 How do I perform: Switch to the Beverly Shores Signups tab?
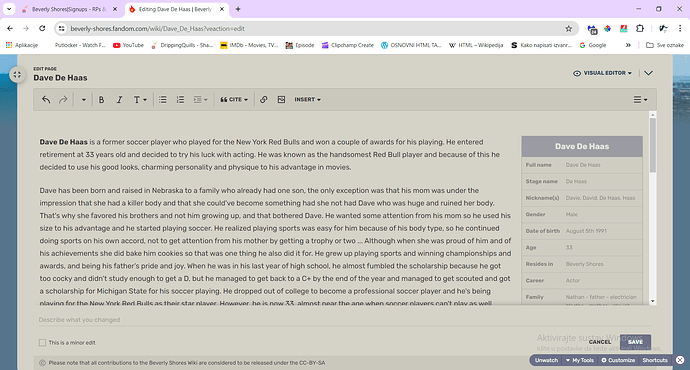70,9
